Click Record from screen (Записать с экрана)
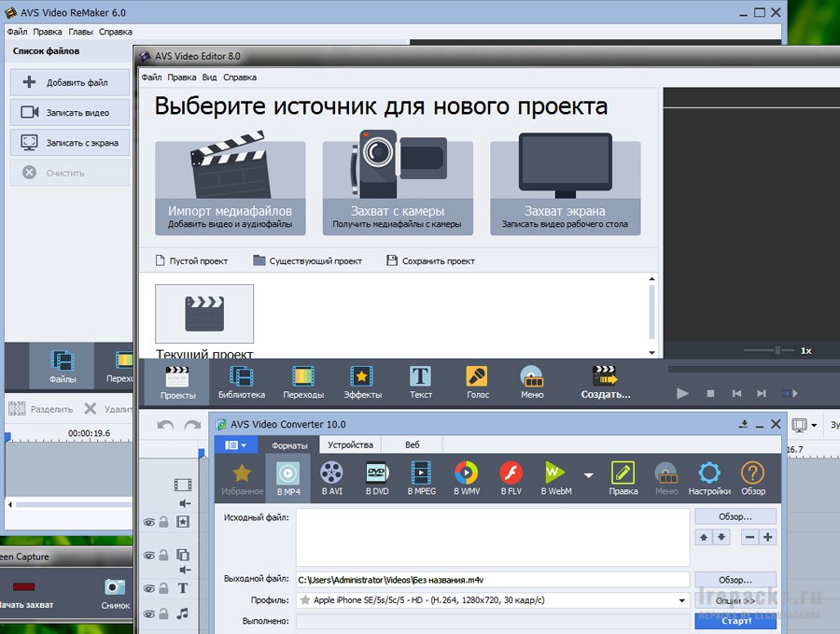Viewport: 840px width, 634px height. 70,143
